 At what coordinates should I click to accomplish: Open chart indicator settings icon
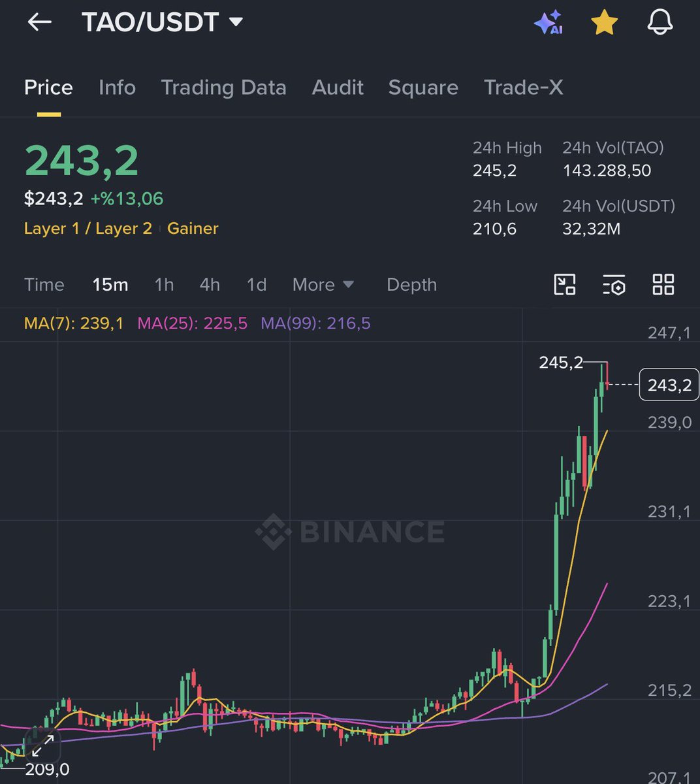(x=614, y=285)
